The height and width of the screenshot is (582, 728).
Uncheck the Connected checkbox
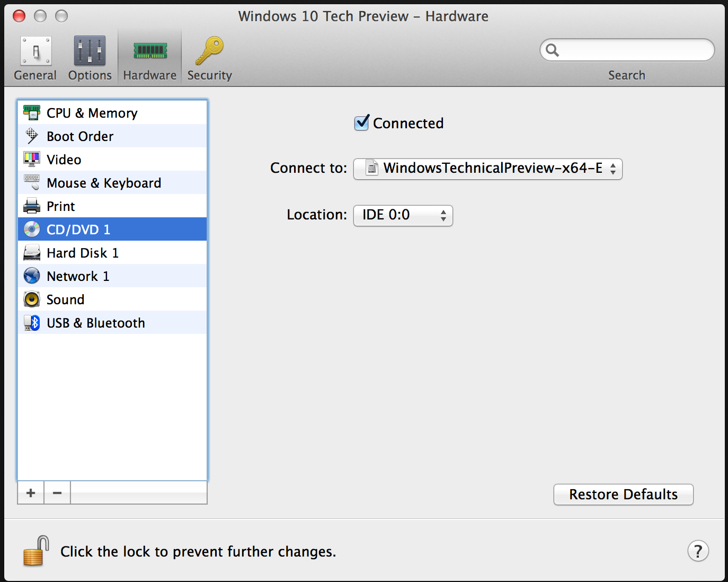(x=361, y=123)
